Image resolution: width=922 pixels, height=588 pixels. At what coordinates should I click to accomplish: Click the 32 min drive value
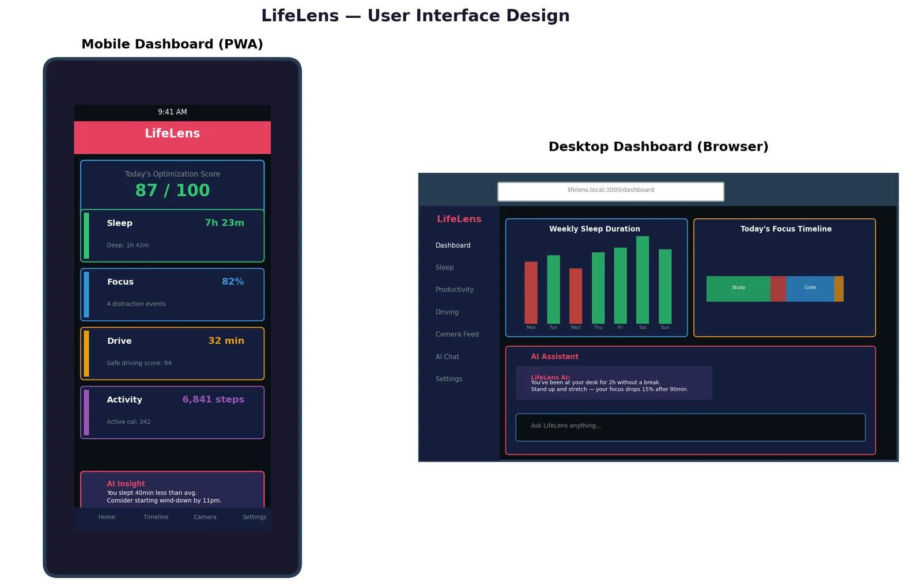tap(226, 341)
